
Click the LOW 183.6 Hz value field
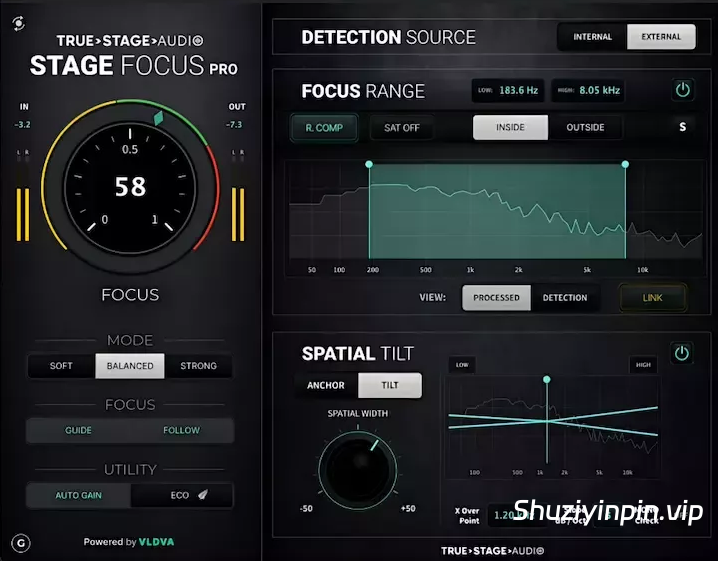tap(508, 90)
